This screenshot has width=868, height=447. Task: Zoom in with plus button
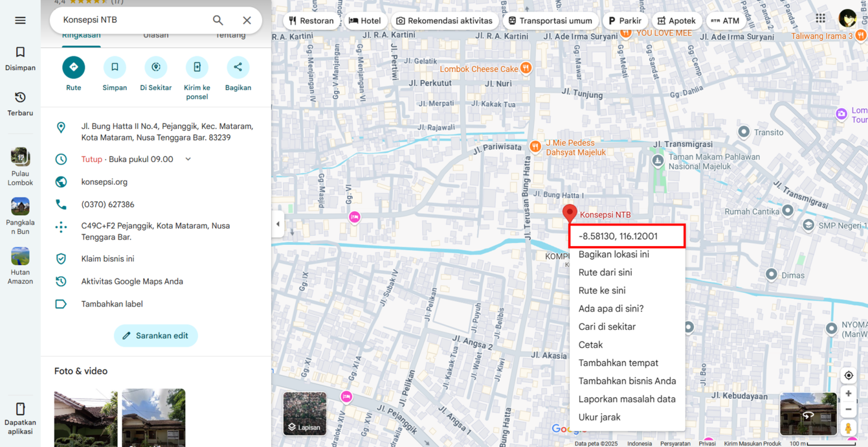click(x=849, y=394)
